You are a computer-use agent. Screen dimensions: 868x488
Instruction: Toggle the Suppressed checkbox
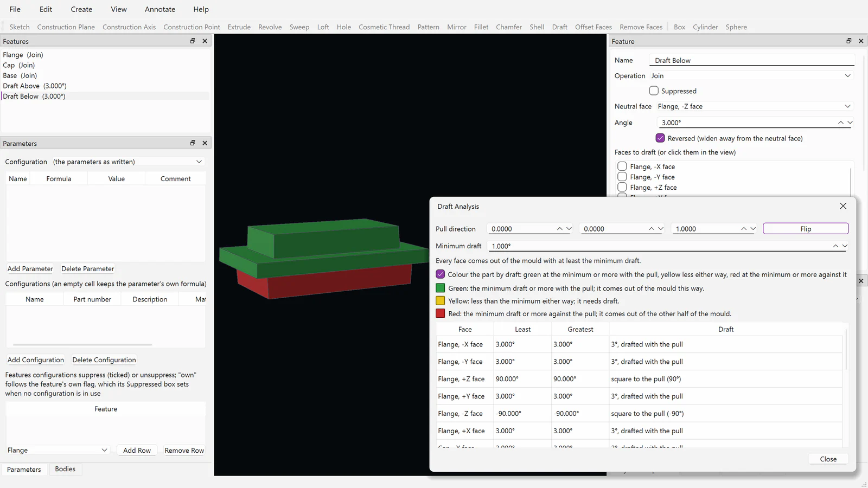coord(654,91)
